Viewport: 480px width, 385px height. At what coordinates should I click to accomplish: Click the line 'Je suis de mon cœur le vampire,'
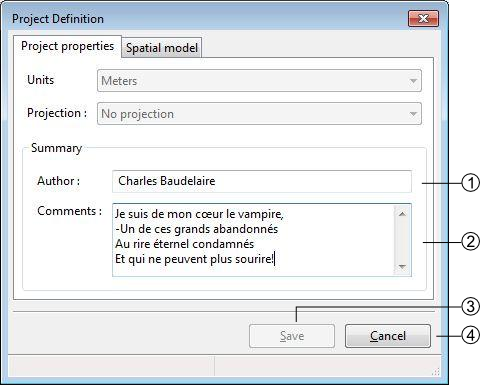pos(199,214)
